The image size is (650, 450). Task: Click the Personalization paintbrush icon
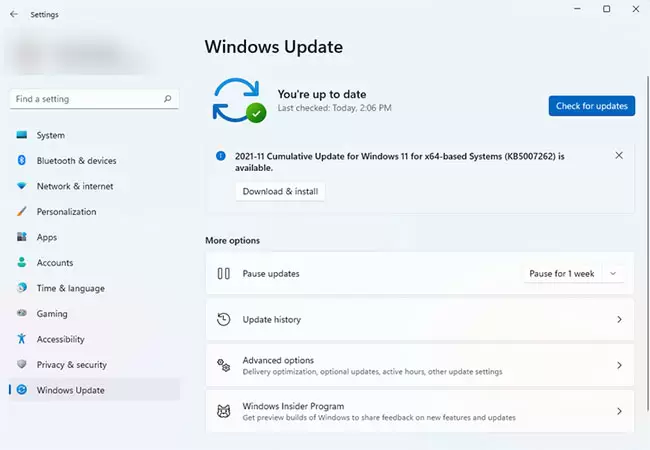click(22, 212)
